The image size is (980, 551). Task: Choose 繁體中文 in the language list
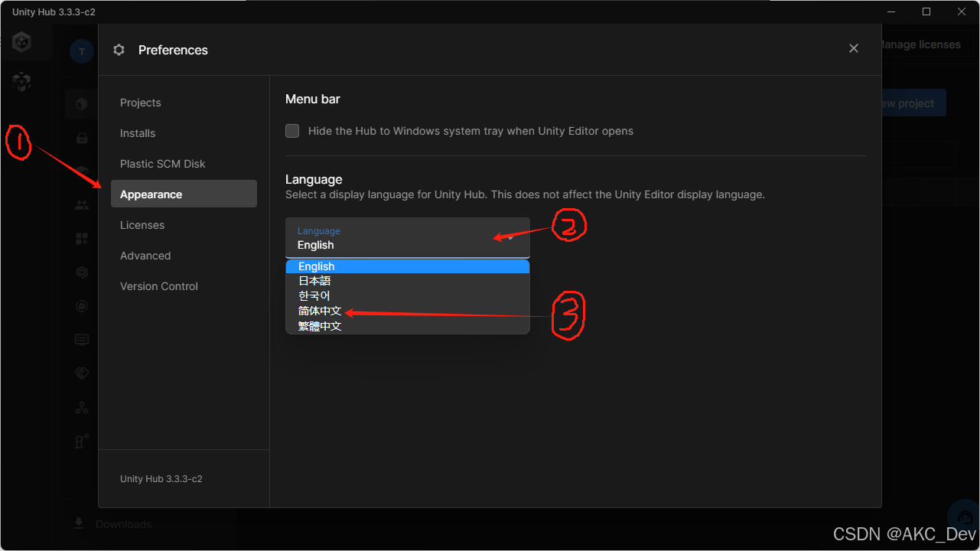[408, 325]
